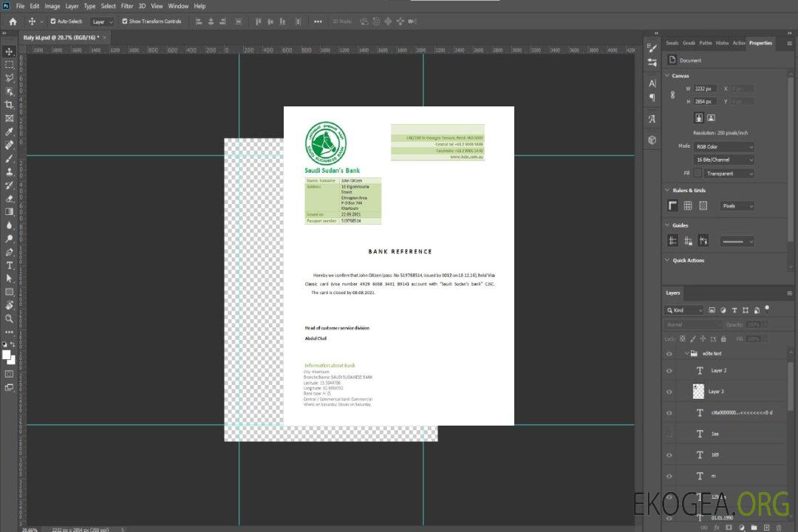Toggle rulers icon in Rulers & Grids

click(x=672, y=206)
